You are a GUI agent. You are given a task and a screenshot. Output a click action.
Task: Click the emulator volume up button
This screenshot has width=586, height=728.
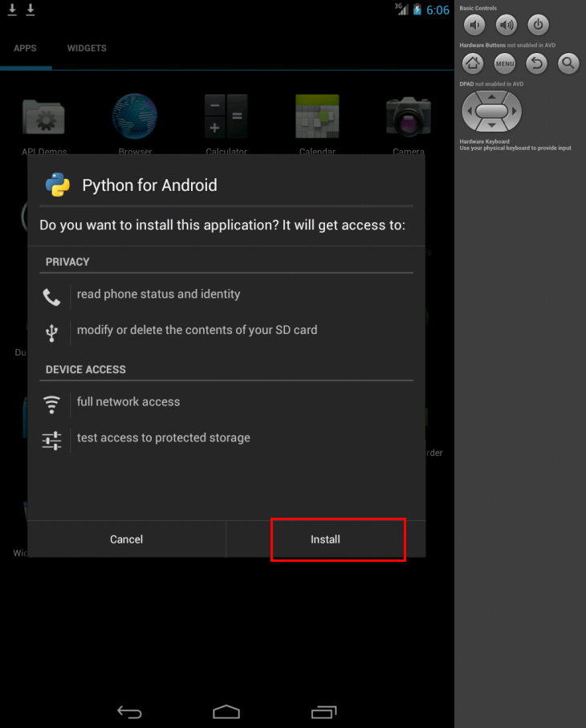pyautogui.click(x=507, y=25)
